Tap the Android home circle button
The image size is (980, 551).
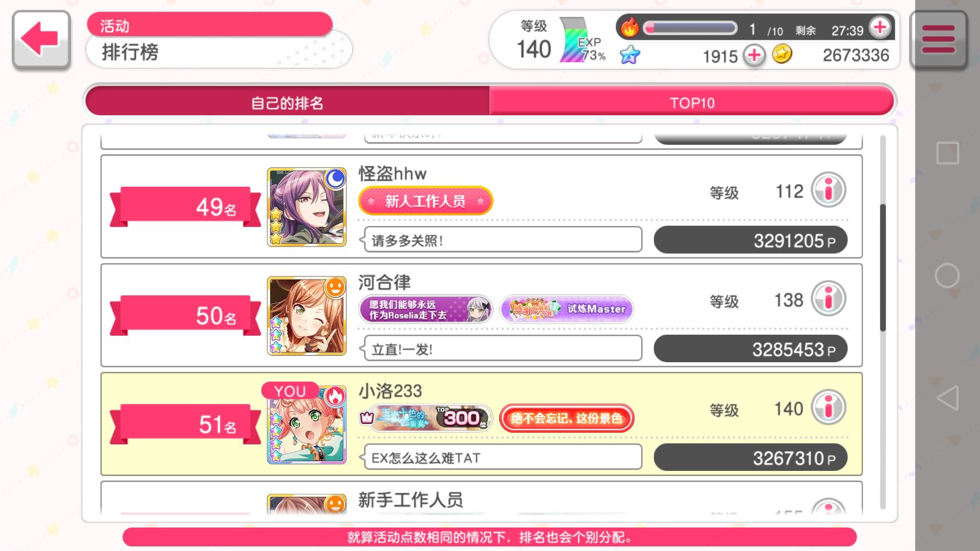point(947,275)
